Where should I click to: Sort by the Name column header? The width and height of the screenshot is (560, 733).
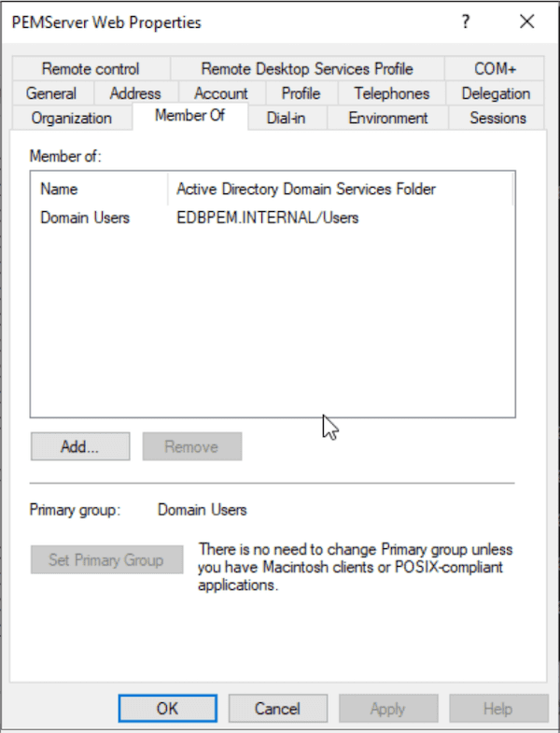pos(99,190)
